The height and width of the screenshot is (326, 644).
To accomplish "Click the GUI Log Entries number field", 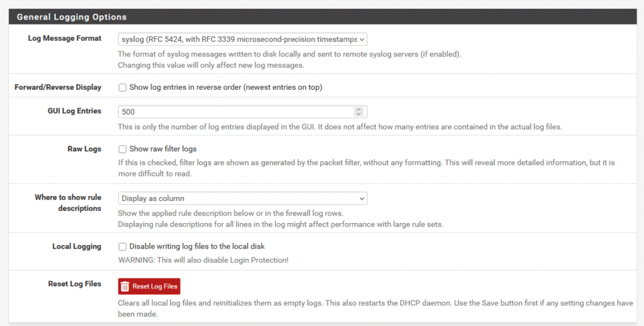I will (242, 112).
